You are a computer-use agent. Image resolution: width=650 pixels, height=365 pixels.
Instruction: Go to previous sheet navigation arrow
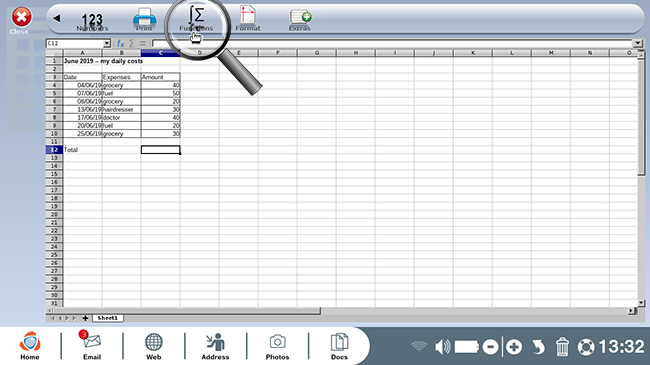point(60,318)
